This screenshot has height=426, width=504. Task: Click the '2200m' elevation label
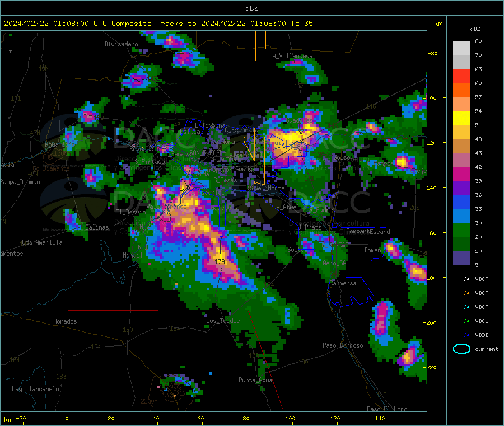coord(149,401)
